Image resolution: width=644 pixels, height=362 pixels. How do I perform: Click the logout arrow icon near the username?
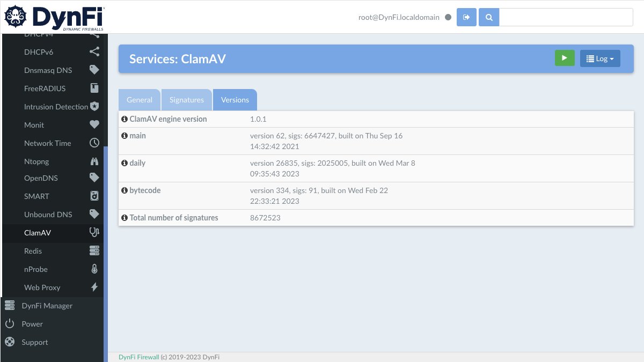pyautogui.click(x=466, y=17)
